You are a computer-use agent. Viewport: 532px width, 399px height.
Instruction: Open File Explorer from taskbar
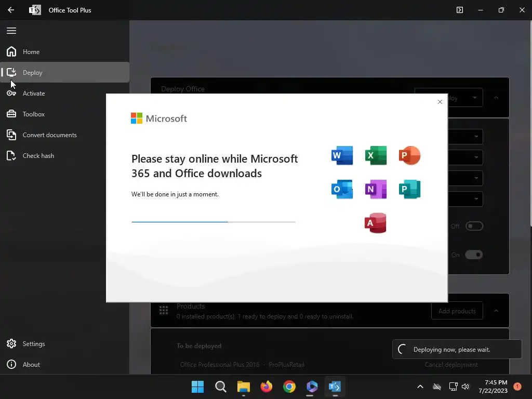point(243,387)
